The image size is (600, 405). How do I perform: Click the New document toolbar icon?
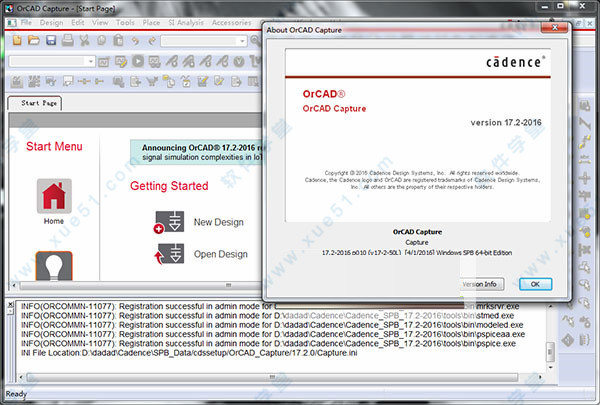(17, 40)
